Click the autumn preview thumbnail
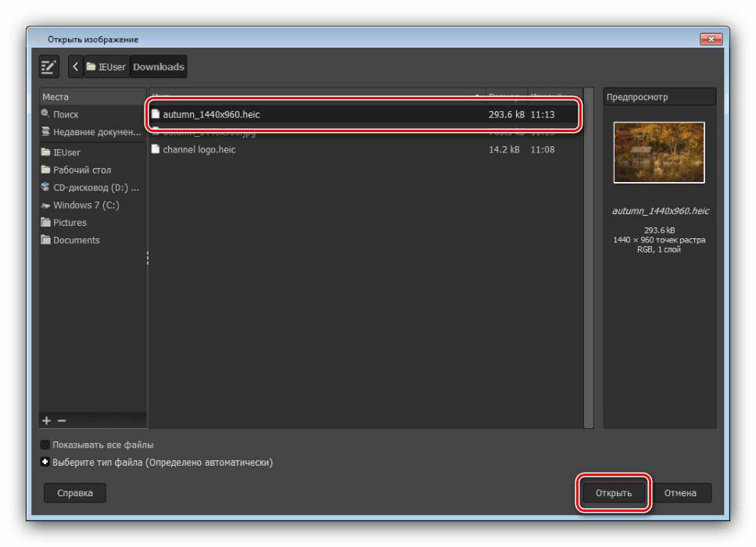The height and width of the screenshot is (547, 756). [658, 152]
